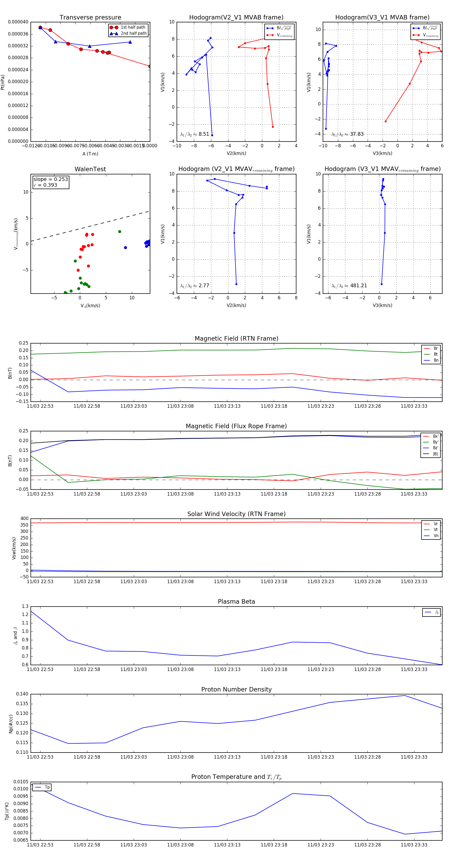Click the beta_p legend in Plasma Beta
Screen dimensions: 473x868
click(x=431, y=612)
